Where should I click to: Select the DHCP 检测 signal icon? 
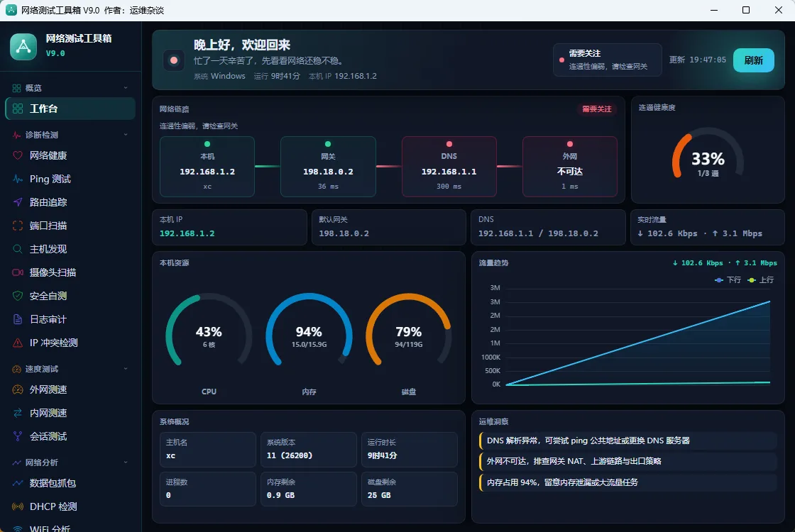[x=18, y=506]
